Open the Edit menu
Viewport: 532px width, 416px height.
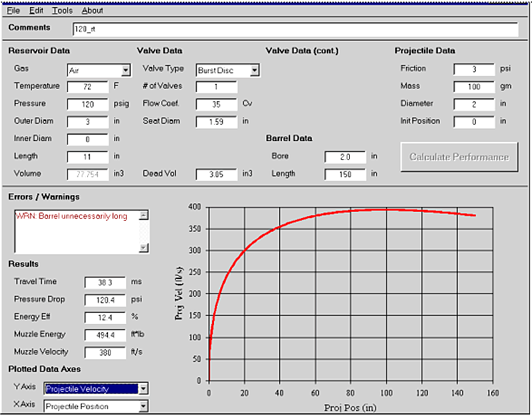36,10
